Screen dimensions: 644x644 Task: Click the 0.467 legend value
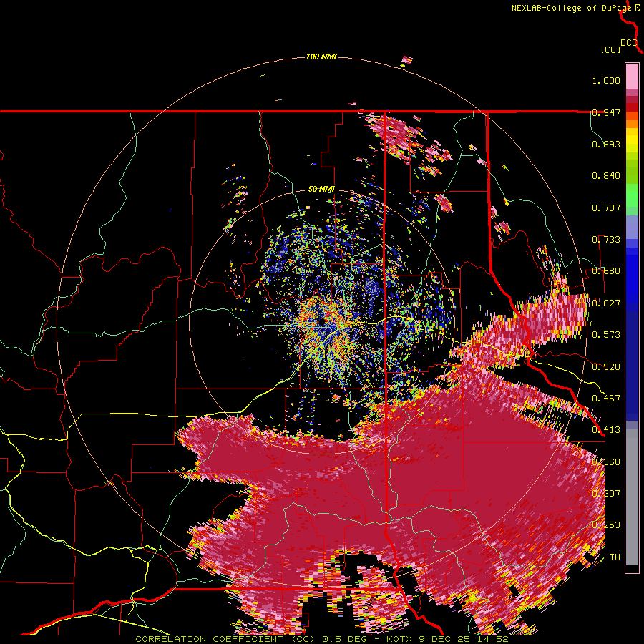(x=606, y=398)
